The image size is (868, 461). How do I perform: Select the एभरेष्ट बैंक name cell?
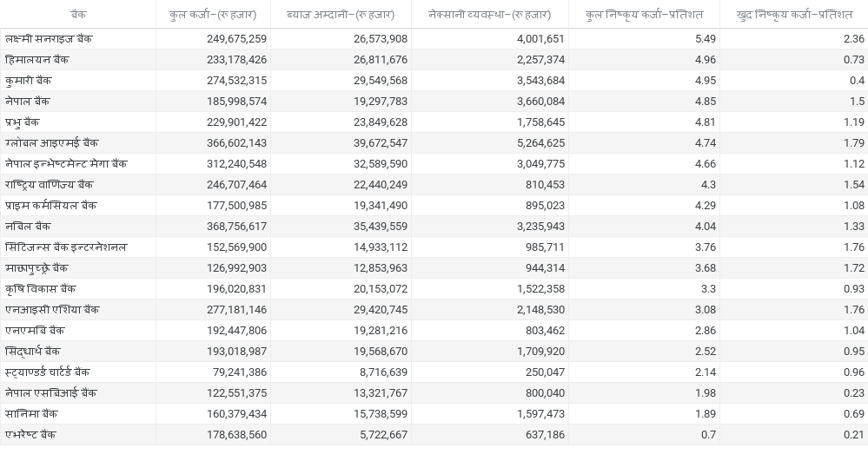pos(30,435)
